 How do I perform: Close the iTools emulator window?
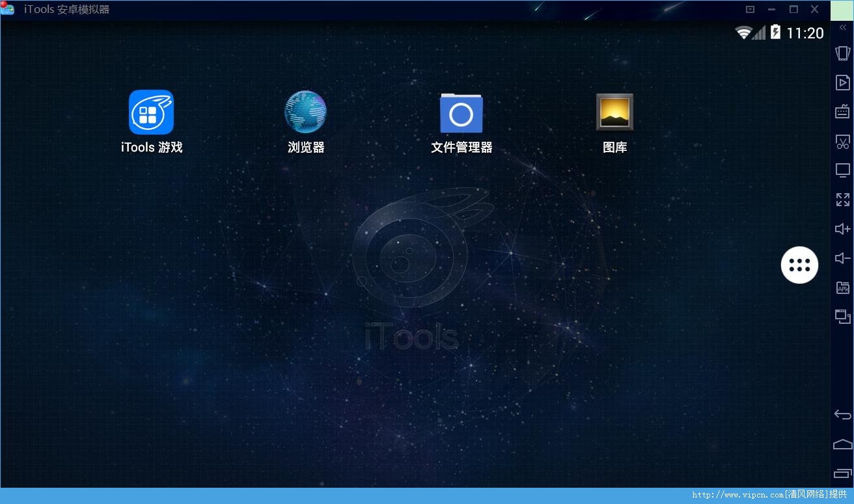pos(814,9)
